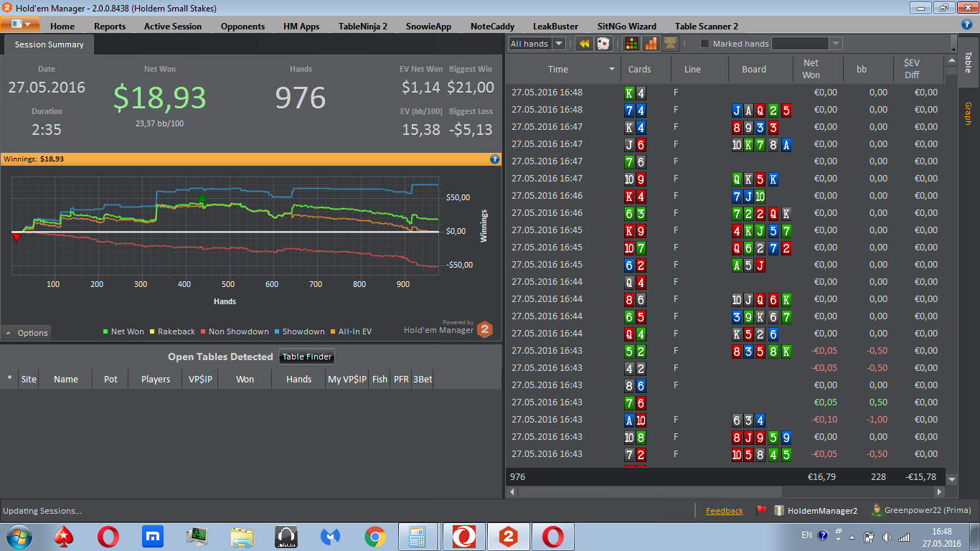The width and height of the screenshot is (980, 551).
Task: Click the network signal icon in tray
Action: 904,536
